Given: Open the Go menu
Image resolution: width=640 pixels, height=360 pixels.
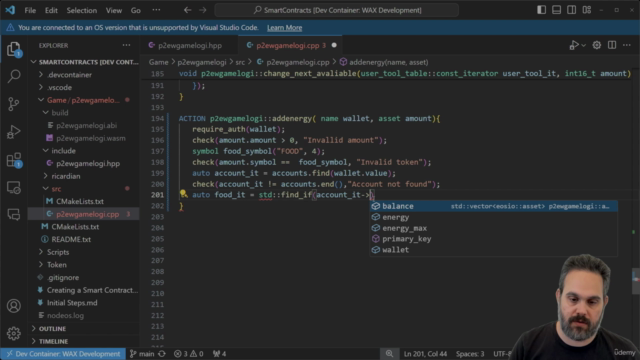Looking at the screenshot, I should (136, 10).
